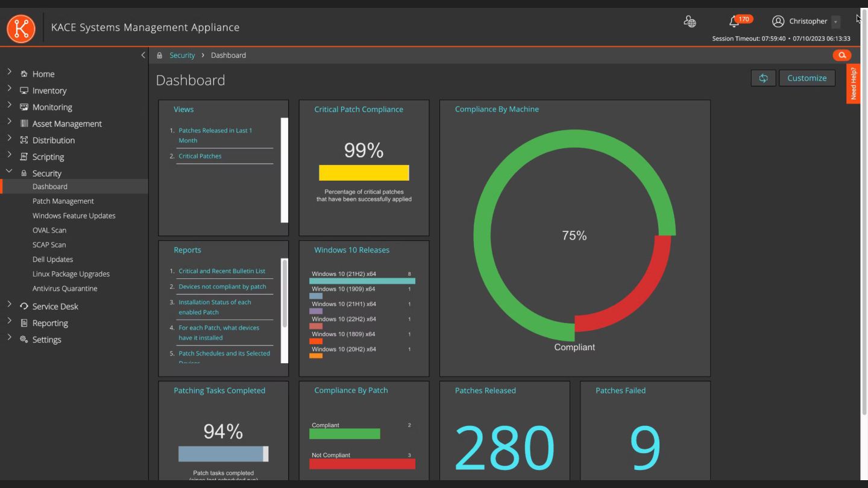Click the organization globe icon in the header

(x=690, y=22)
